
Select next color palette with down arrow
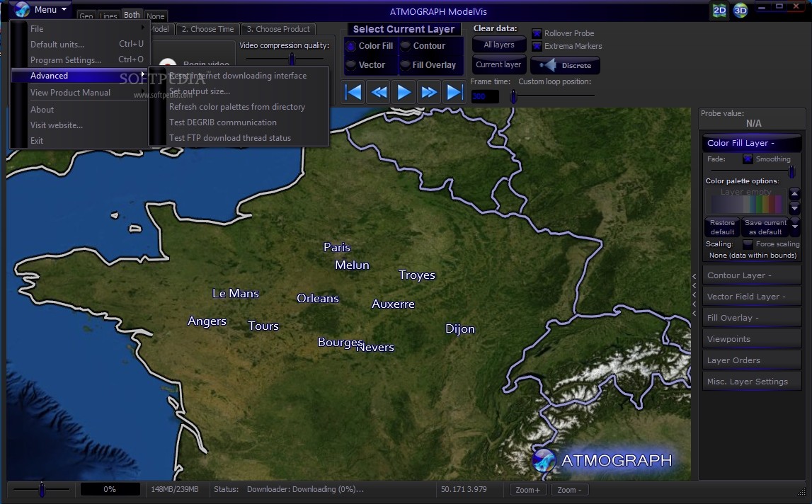(x=794, y=207)
